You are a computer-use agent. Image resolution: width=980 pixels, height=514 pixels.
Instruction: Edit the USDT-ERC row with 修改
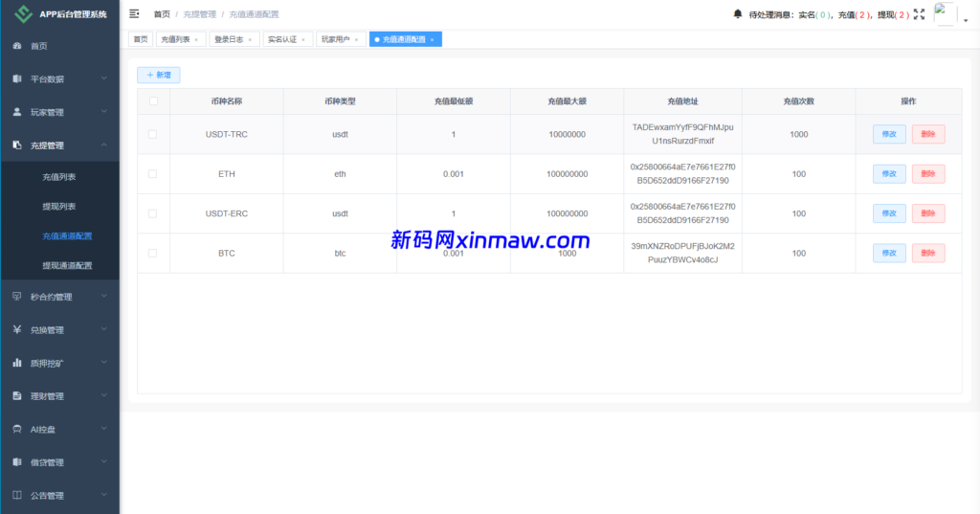pos(889,213)
